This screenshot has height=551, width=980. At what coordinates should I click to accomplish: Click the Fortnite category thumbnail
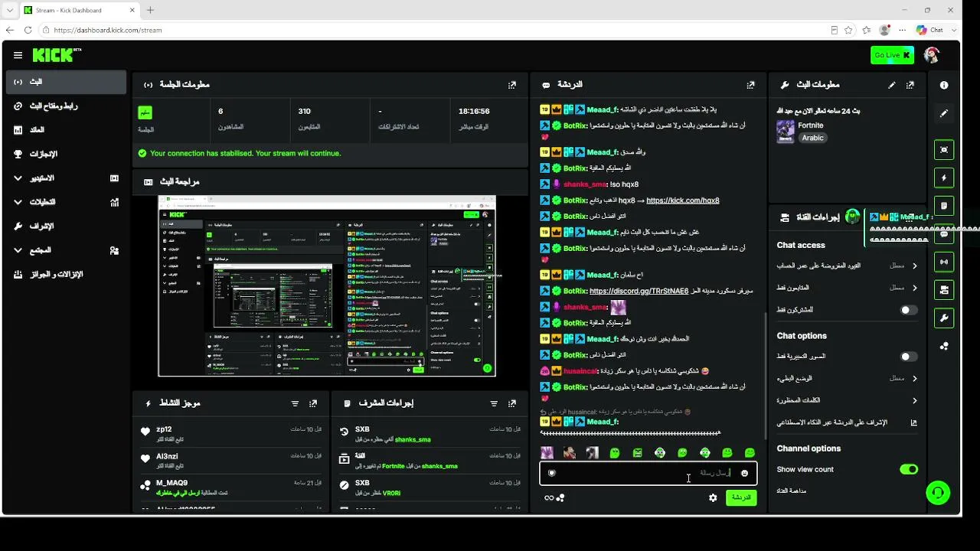786,132
